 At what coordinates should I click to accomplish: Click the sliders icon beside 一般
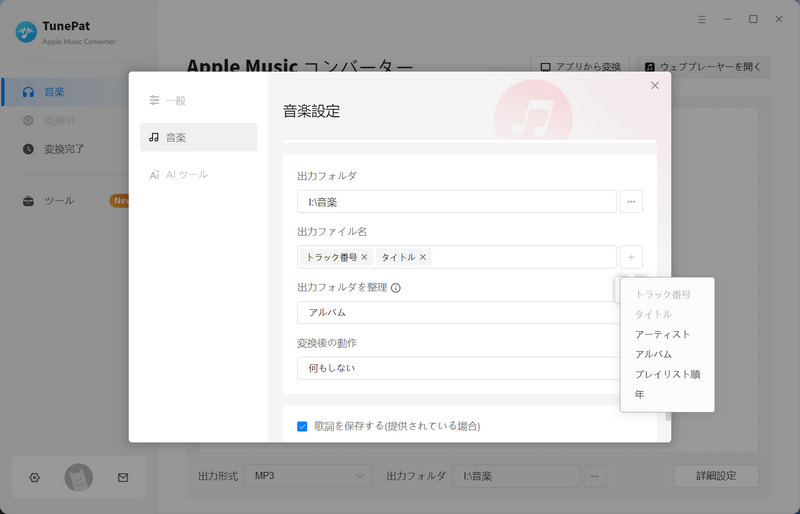pyautogui.click(x=154, y=100)
